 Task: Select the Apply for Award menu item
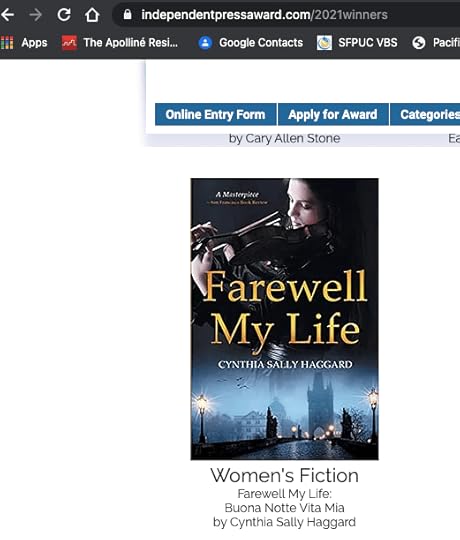tap(333, 114)
